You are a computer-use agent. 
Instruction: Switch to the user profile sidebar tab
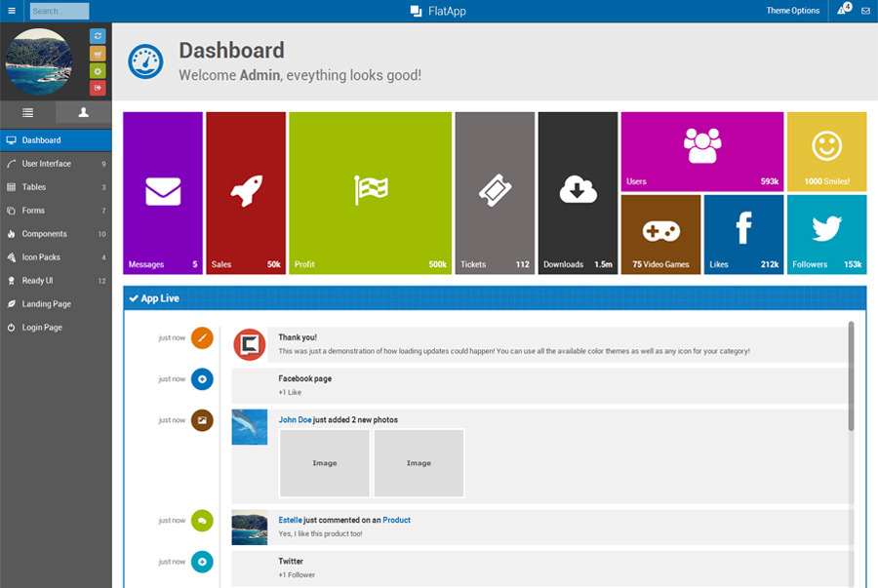click(x=84, y=112)
